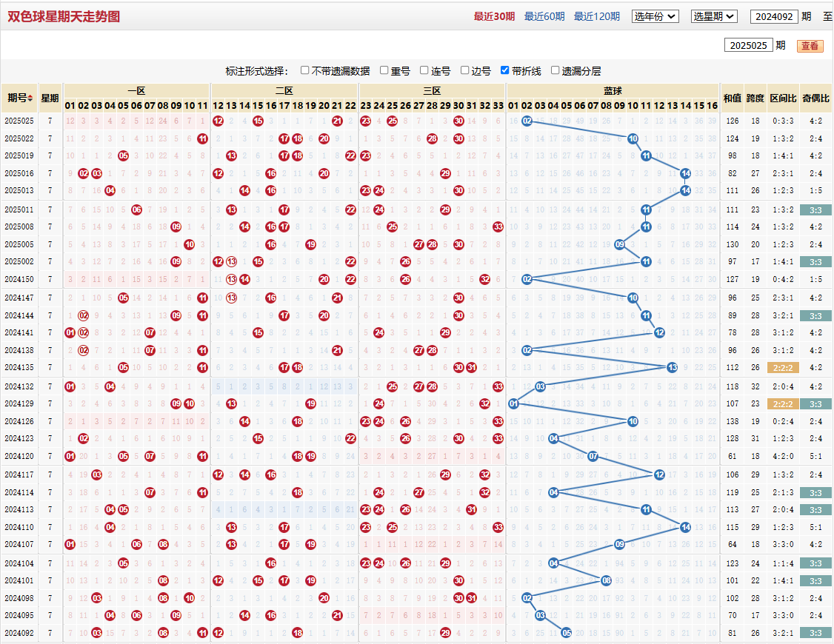Click the 蓝球 section header
Image resolution: width=834 pixels, height=644 pixels.
click(x=613, y=91)
